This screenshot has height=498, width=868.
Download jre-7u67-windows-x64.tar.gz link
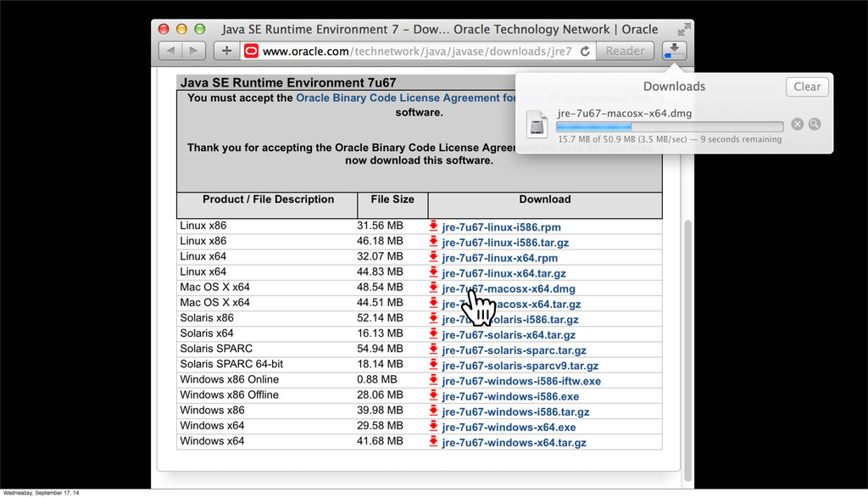515,443
